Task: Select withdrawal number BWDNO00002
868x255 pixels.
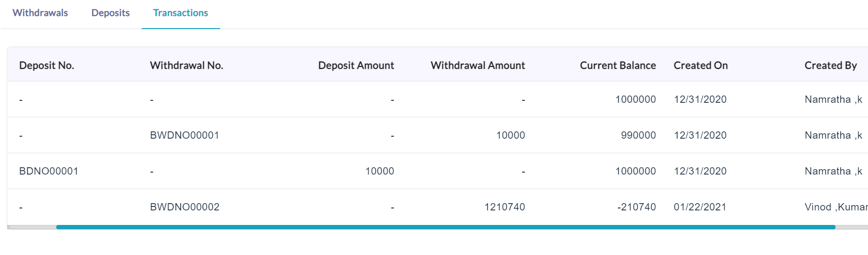Action: point(185,207)
